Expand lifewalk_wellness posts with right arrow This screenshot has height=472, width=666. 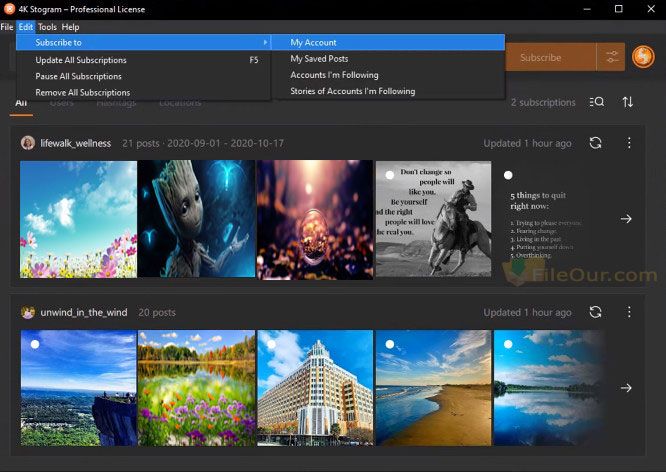[x=626, y=219]
